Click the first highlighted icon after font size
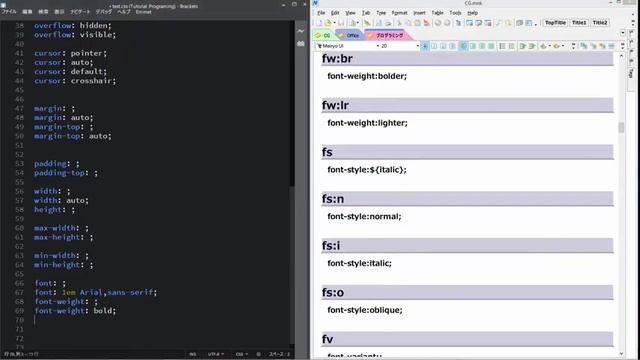 [425, 46]
